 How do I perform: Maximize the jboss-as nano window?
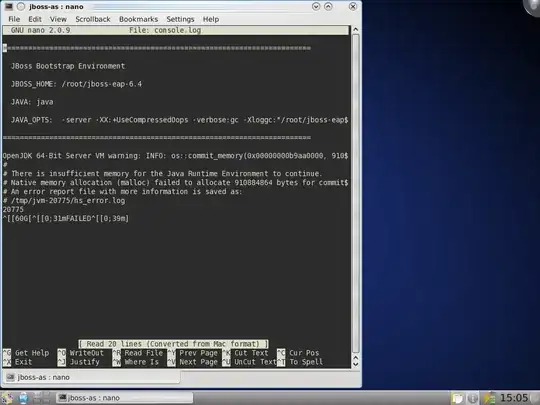[x=328, y=7]
